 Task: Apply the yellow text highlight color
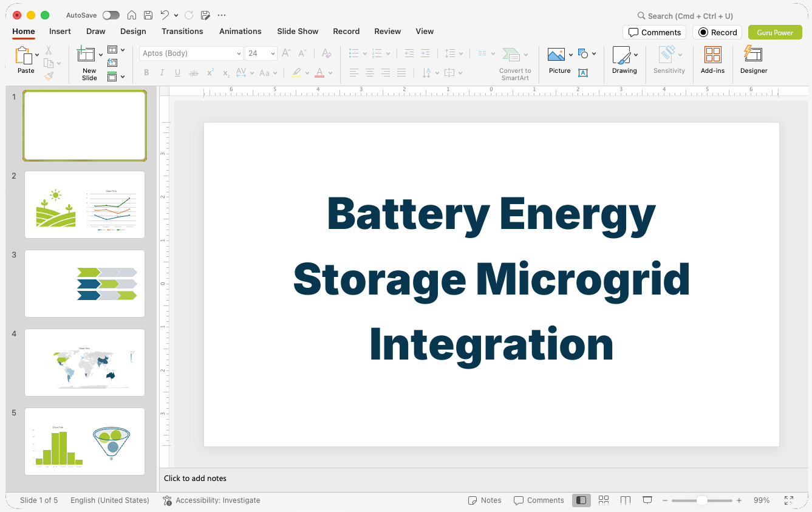(296, 73)
